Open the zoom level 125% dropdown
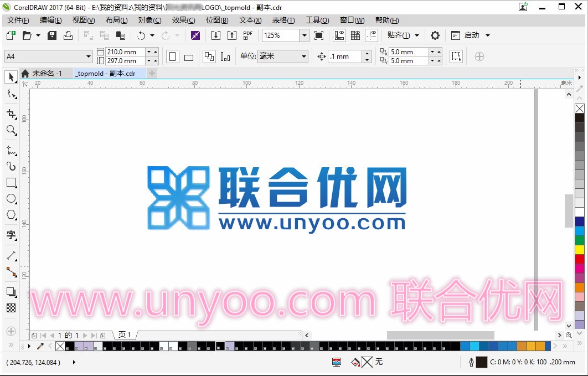The image size is (588, 376). coord(305,35)
